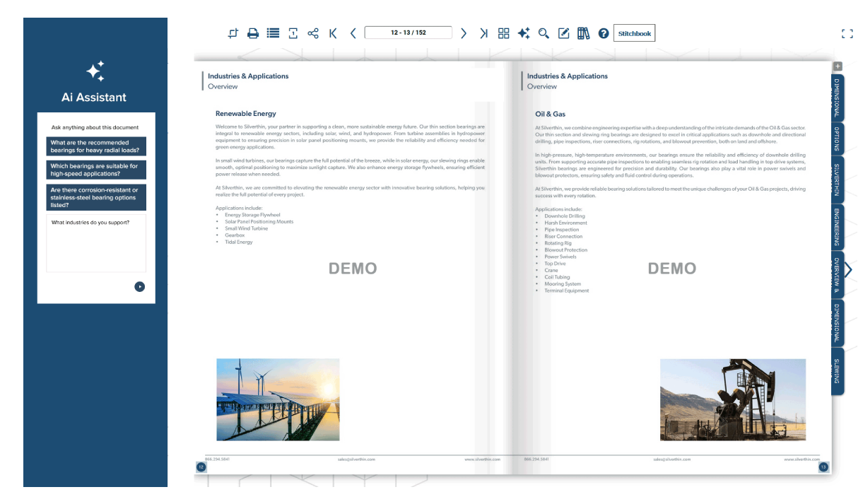Screen dimensions: 863x504
Task: Open the bookshelf library icon
Action: 583,33
